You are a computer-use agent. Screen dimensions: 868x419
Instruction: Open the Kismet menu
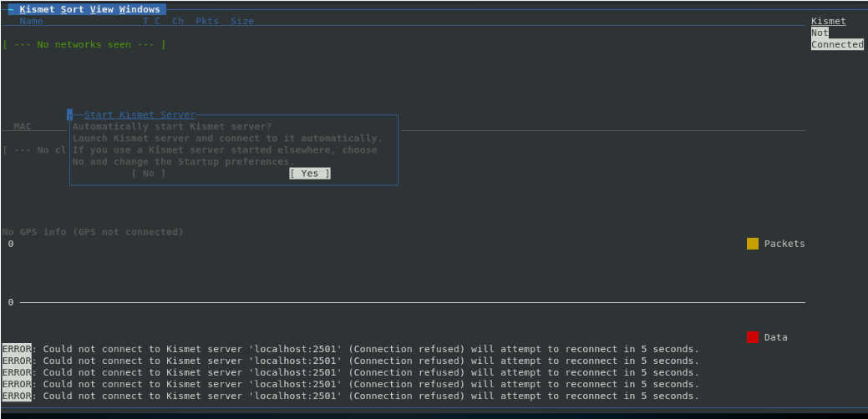tap(37, 9)
